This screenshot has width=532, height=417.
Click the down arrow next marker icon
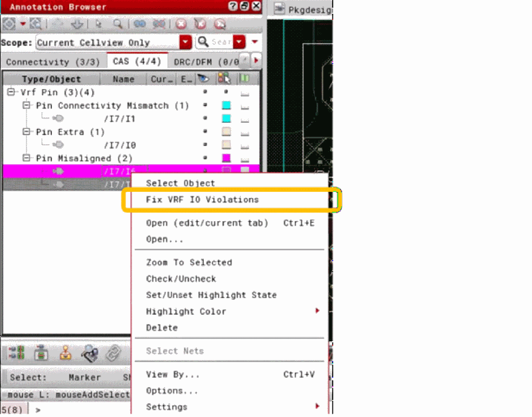pyautogui.click(x=77, y=24)
